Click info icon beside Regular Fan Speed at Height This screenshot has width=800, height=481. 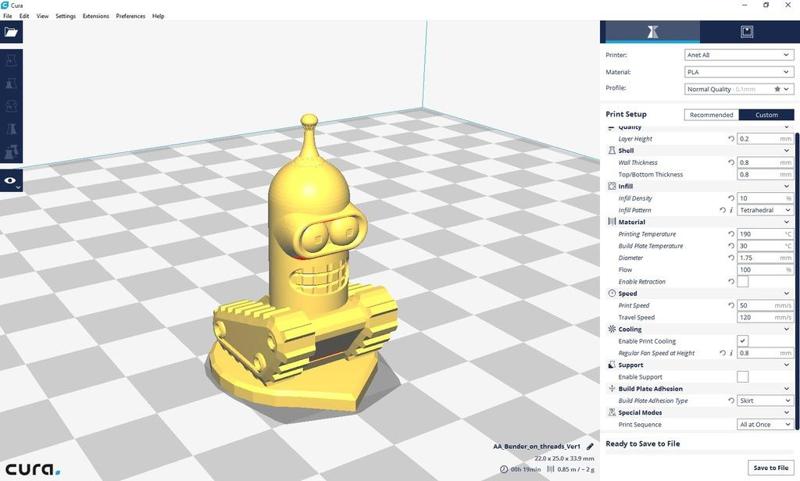(x=731, y=353)
